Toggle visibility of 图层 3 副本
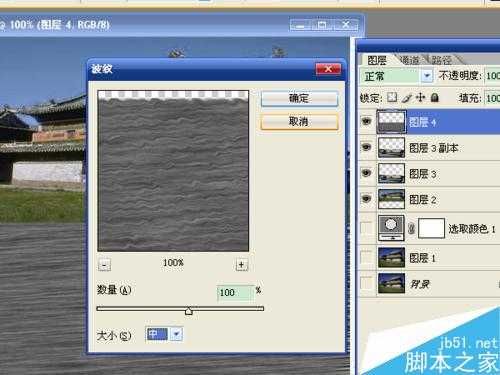The image size is (500, 375). (x=367, y=147)
